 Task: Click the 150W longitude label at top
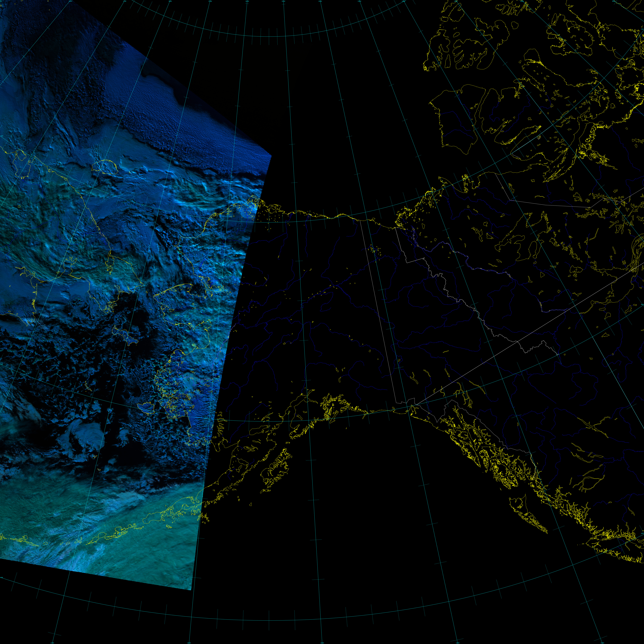click(283, 1)
